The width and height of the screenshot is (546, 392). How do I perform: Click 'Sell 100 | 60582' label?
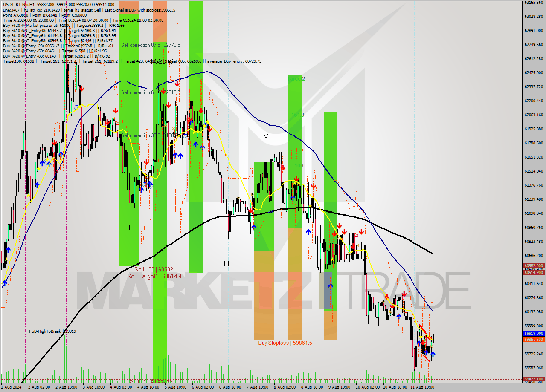tap(154, 269)
